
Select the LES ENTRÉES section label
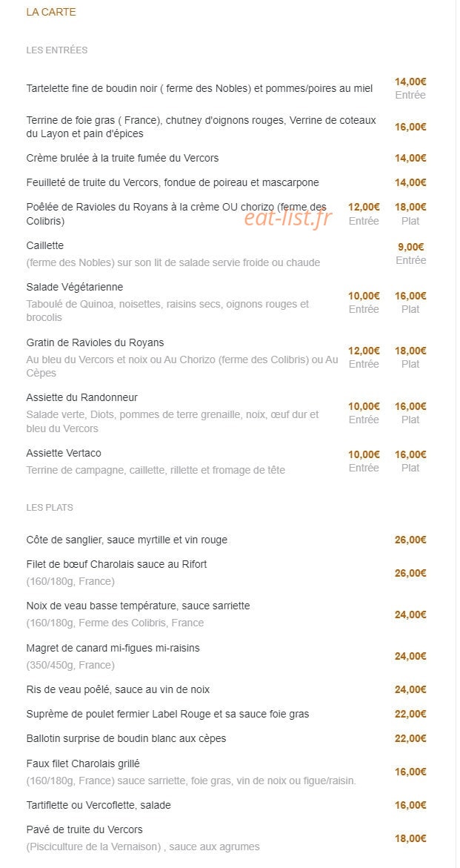[x=57, y=50]
